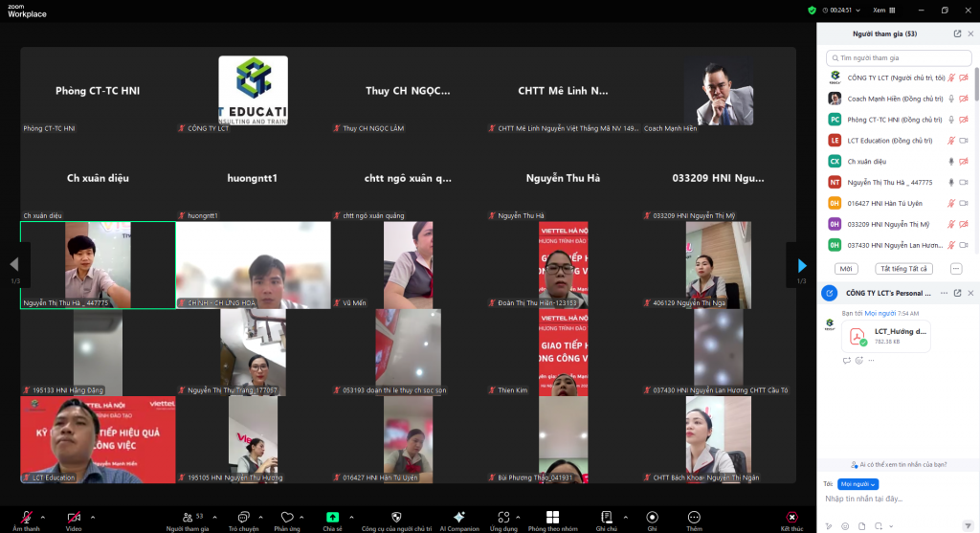The height and width of the screenshot is (533, 980).
Task: Open the Phản ứng reactions heart icon
Action: pos(287,520)
